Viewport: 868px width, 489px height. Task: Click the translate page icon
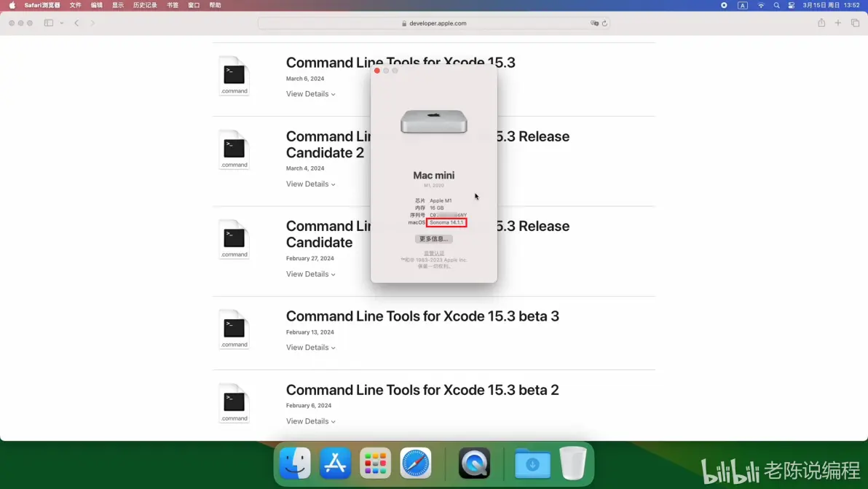tap(594, 23)
